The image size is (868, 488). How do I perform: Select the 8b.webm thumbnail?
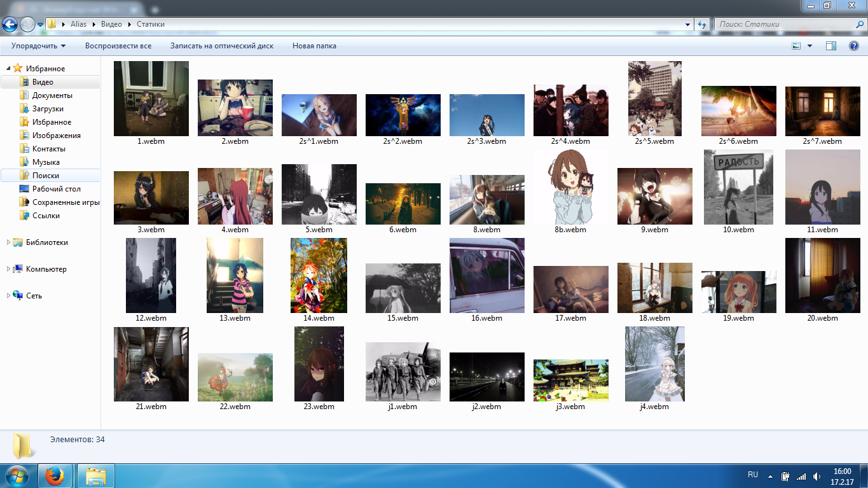click(x=571, y=187)
